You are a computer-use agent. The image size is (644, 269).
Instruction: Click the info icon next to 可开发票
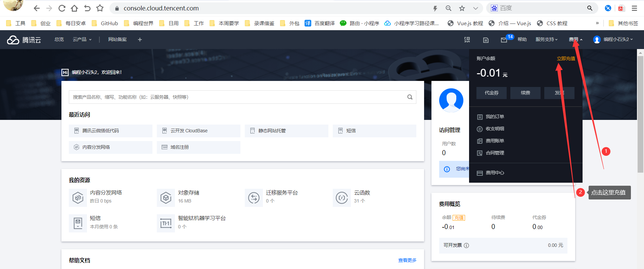[466, 245]
